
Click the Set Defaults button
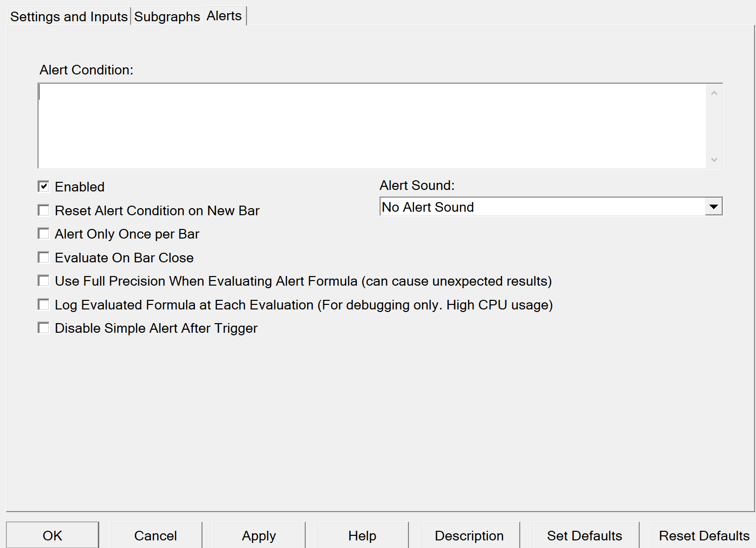pyautogui.click(x=584, y=535)
